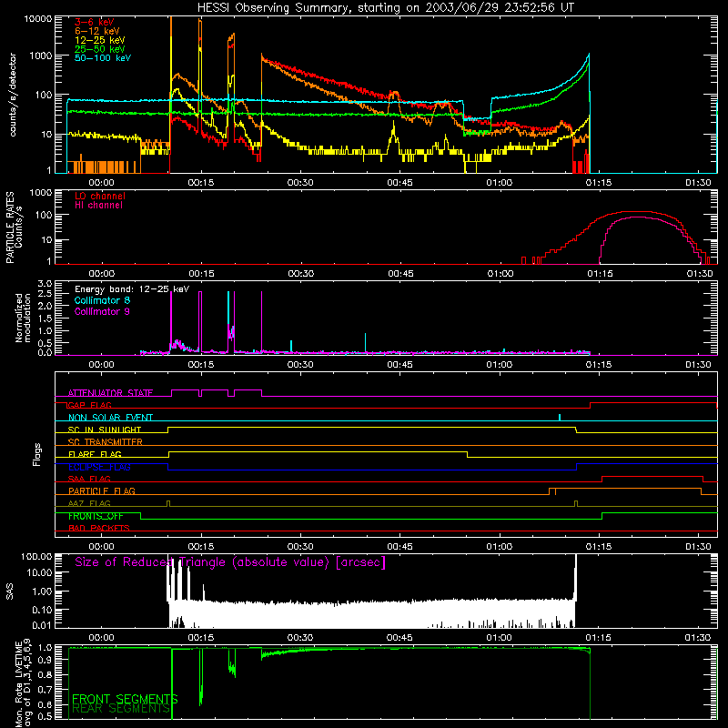Click the cyan 50-100 keV peak near 01:13
The height and width of the screenshot is (728, 728).
[589, 55]
